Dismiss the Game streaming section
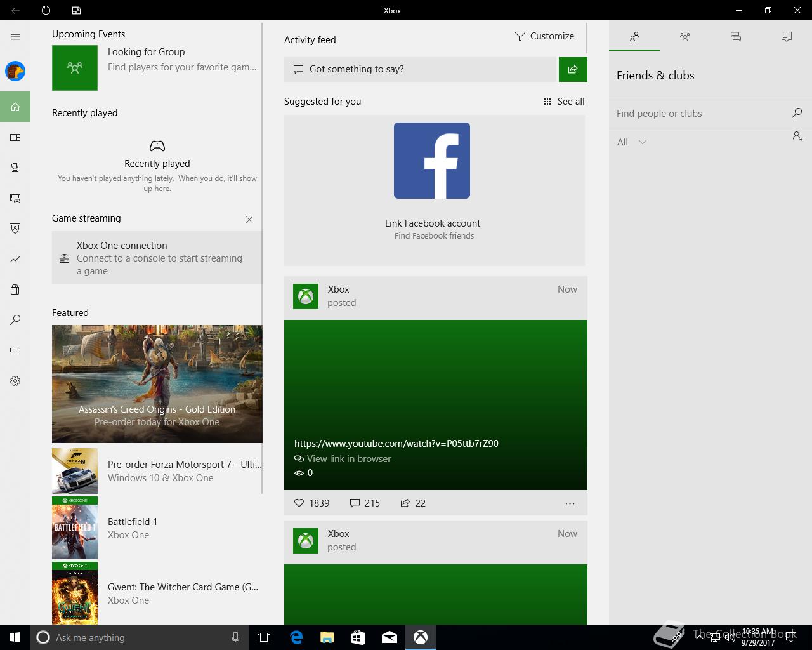The height and width of the screenshot is (650, 812). (249, 220)
